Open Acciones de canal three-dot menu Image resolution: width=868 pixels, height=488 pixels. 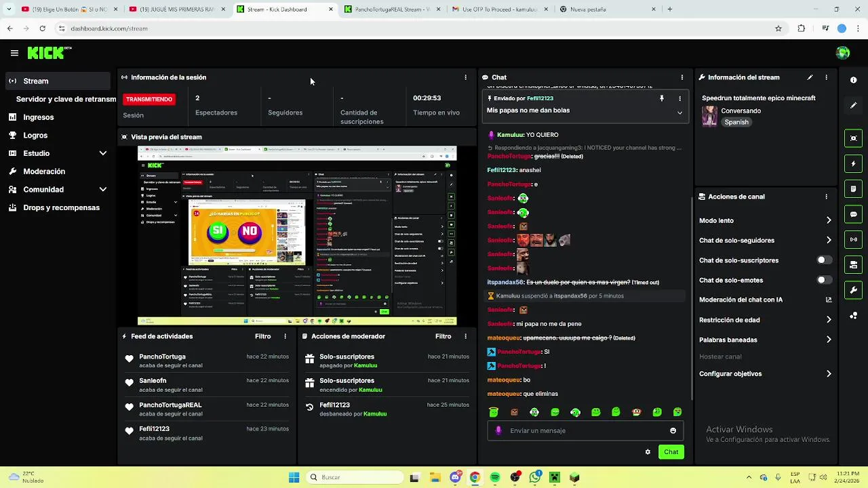(x=826, y=197)
